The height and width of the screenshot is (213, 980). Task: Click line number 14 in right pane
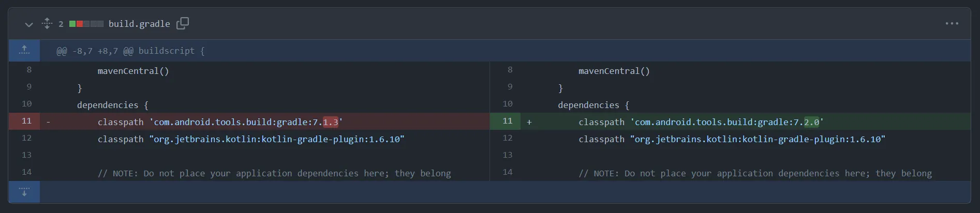click(508, 172)
